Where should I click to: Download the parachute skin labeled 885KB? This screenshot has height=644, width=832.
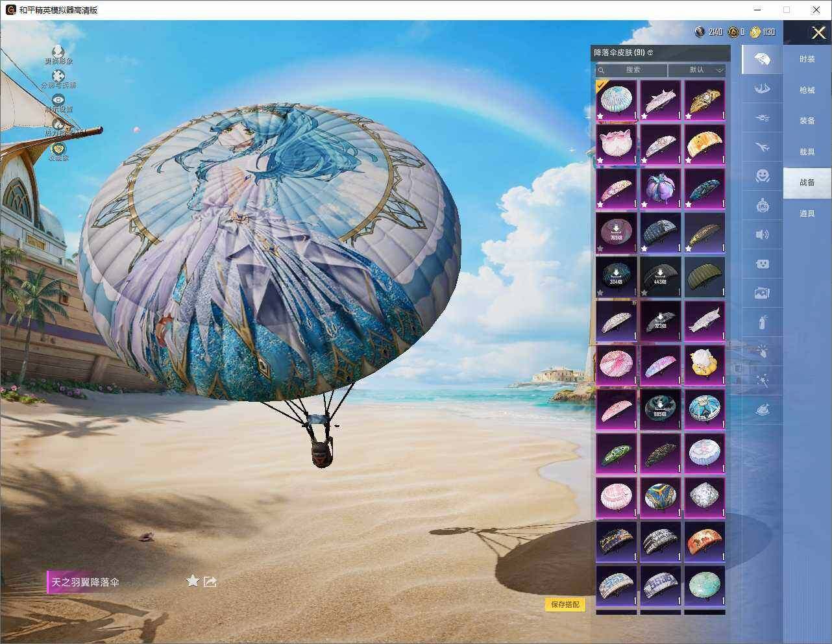pyautogui.click(x=660, y=409)
